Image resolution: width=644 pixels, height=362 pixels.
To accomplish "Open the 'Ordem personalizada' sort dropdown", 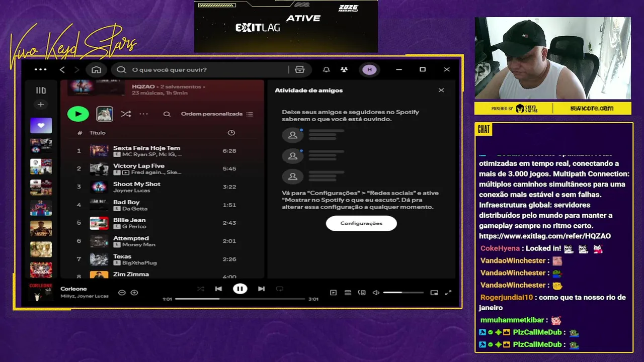I will pos(217,114).
